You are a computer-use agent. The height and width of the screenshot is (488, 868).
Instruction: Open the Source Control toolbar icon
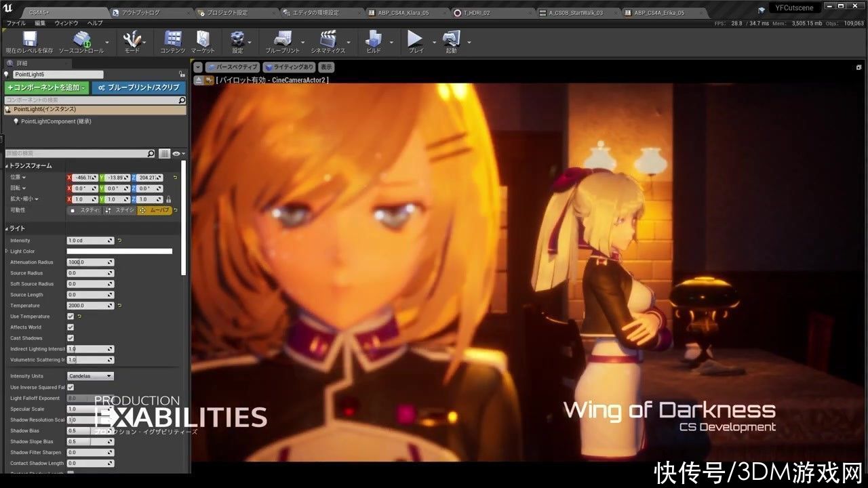click(x=81, y=39)
